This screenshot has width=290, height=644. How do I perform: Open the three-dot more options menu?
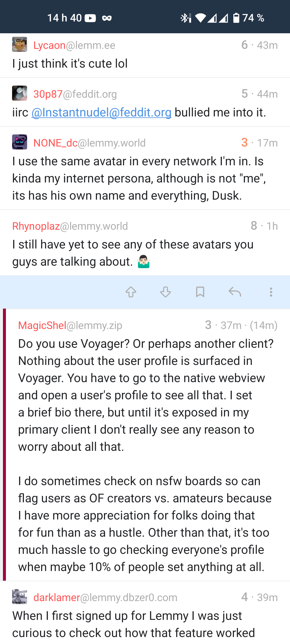[271, 292]
